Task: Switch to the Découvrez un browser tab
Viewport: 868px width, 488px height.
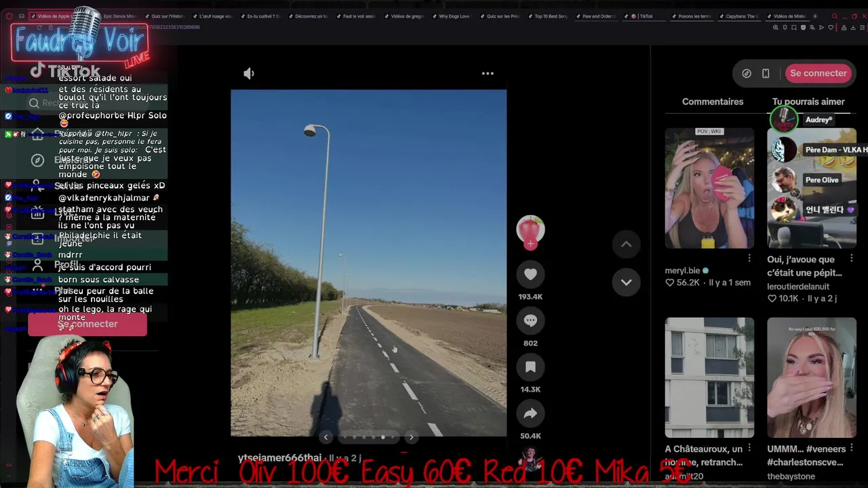Action: (x=309, y=16)
